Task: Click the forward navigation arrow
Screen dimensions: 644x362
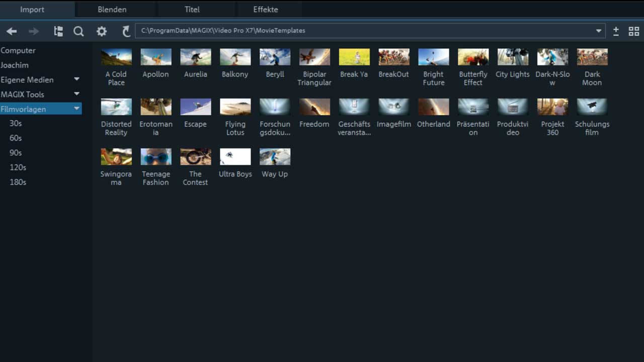Action: (34, 31)
